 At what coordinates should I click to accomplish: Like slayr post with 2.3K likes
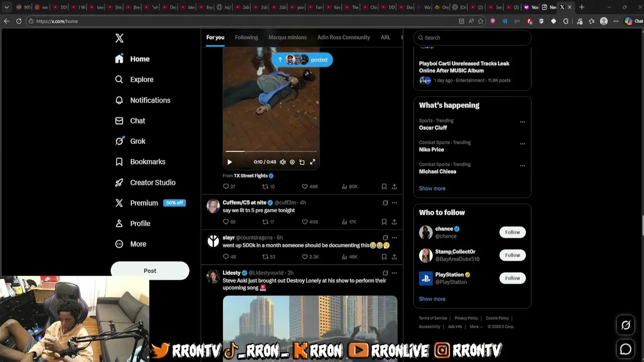[310, 257]
